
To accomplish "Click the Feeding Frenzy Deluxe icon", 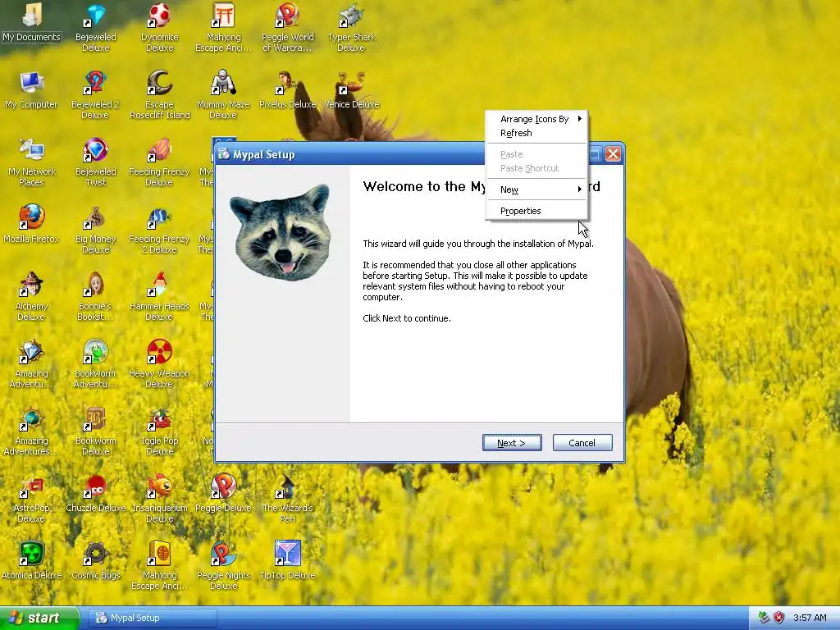I will point(160,162).
